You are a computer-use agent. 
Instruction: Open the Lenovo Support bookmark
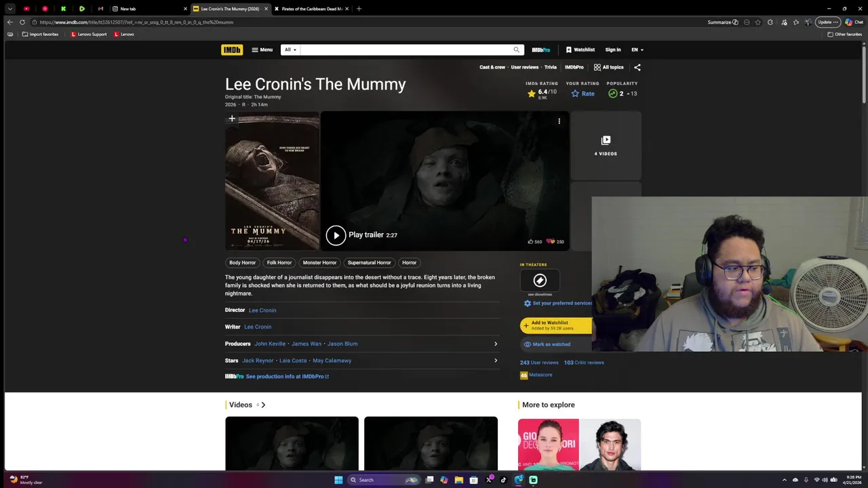[x=89, y=34]
